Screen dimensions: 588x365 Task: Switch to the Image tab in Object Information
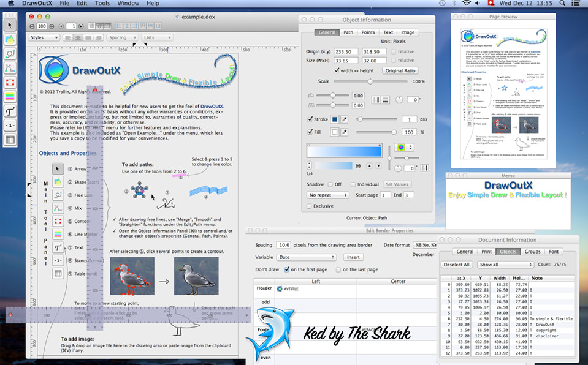click(x=408, y=32)
